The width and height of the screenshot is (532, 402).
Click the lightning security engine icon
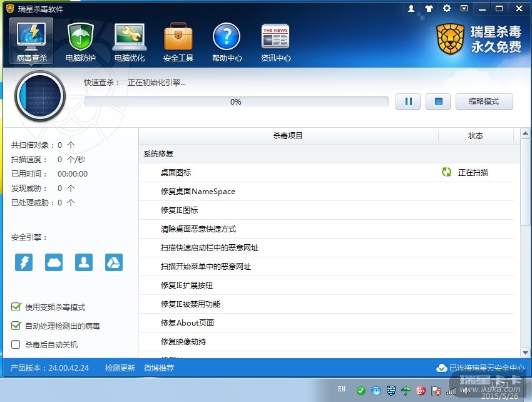pos(24,262)
